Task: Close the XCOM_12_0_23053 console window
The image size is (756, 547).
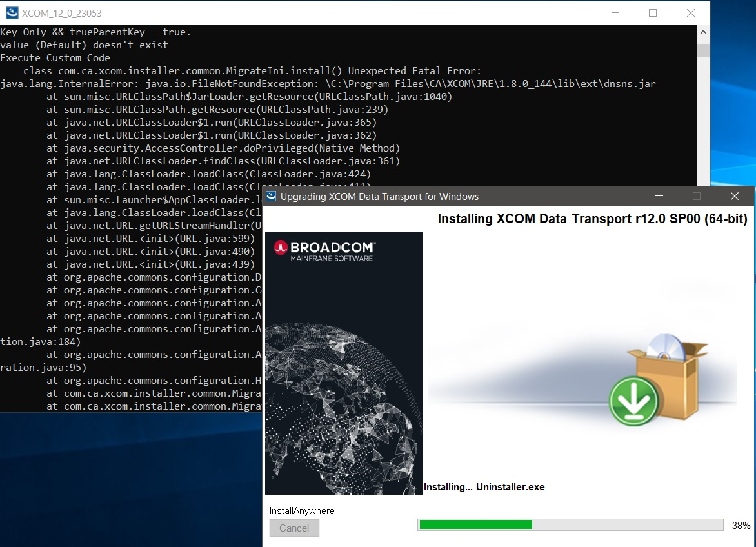Action: pos(690,13)
